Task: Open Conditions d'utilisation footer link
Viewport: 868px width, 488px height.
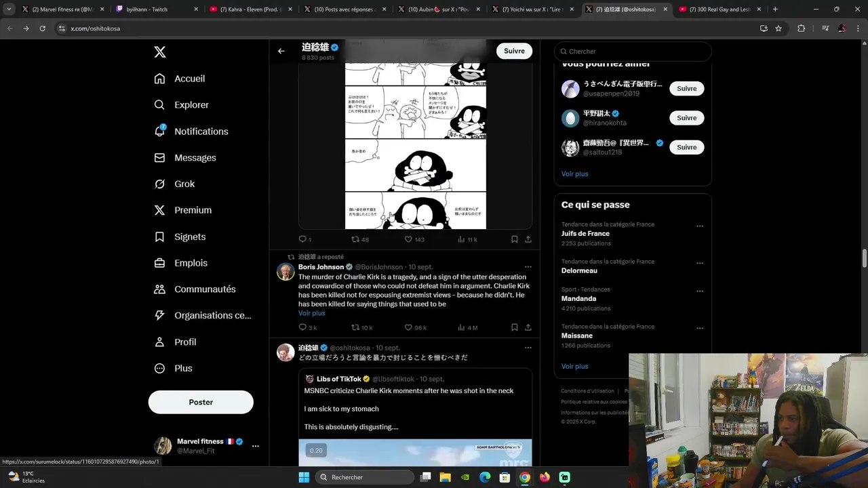Action: pyautogui.click(x=587, y=391)
